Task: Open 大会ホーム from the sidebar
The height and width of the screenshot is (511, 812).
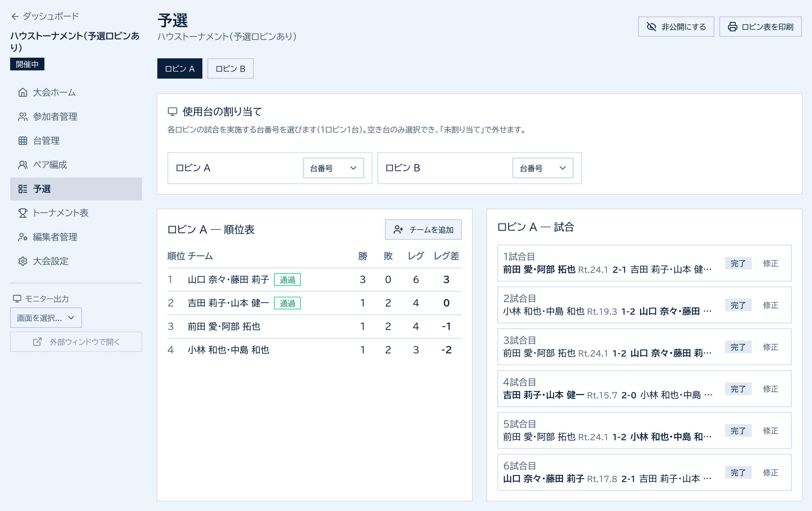Action: 76,92
